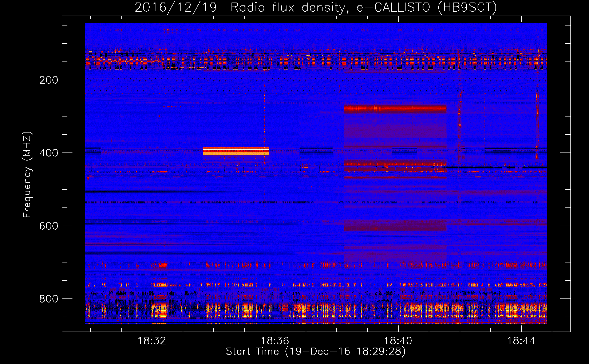Click the 18:32 time tick label
This screenshot has height=364, width=589.
pyautogui.click(x=152, y=341)
